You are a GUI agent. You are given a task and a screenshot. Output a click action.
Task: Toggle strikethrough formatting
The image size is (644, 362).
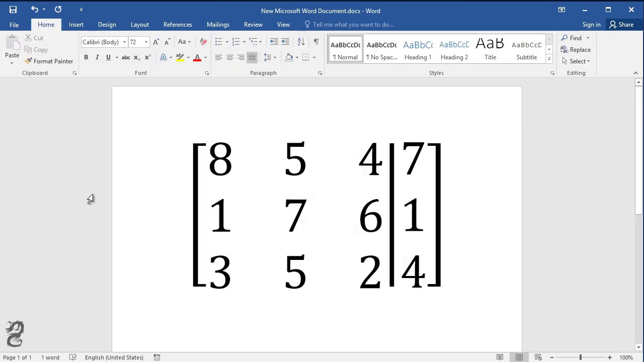tap(126, 57)
